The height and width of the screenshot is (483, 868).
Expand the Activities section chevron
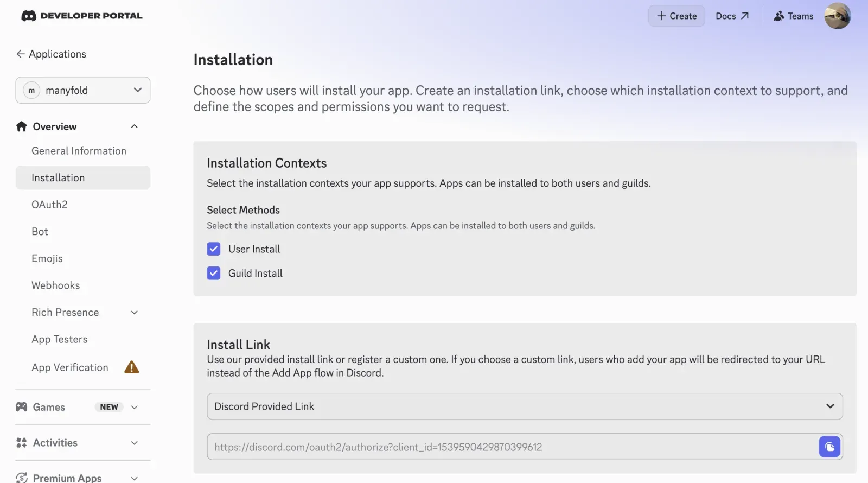135,443
